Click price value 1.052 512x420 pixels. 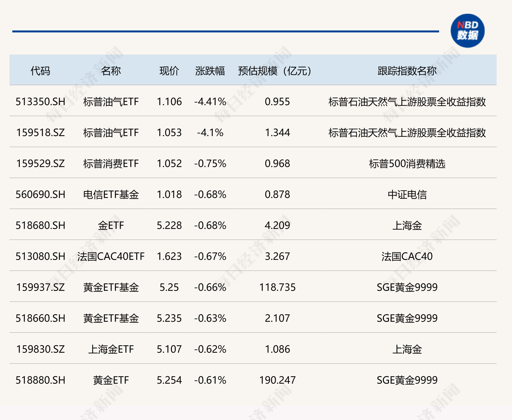[169, 164]
